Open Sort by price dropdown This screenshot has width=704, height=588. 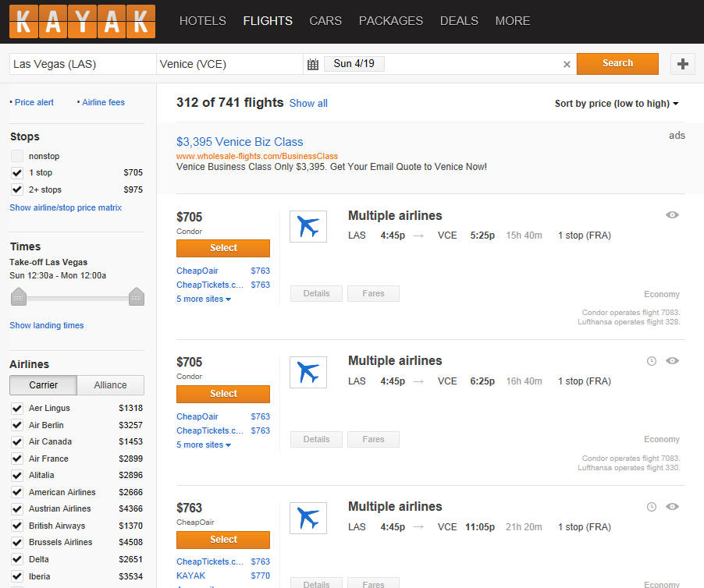point(616,104)
